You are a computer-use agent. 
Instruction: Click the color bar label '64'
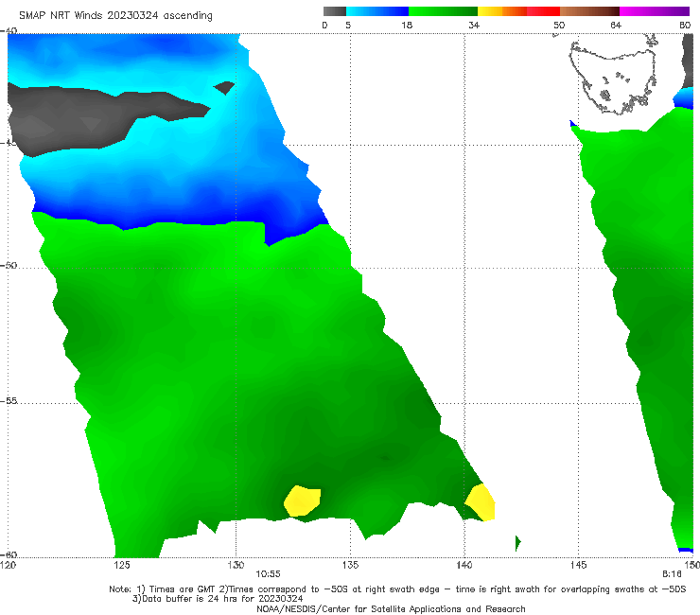(x=616, y=26)
